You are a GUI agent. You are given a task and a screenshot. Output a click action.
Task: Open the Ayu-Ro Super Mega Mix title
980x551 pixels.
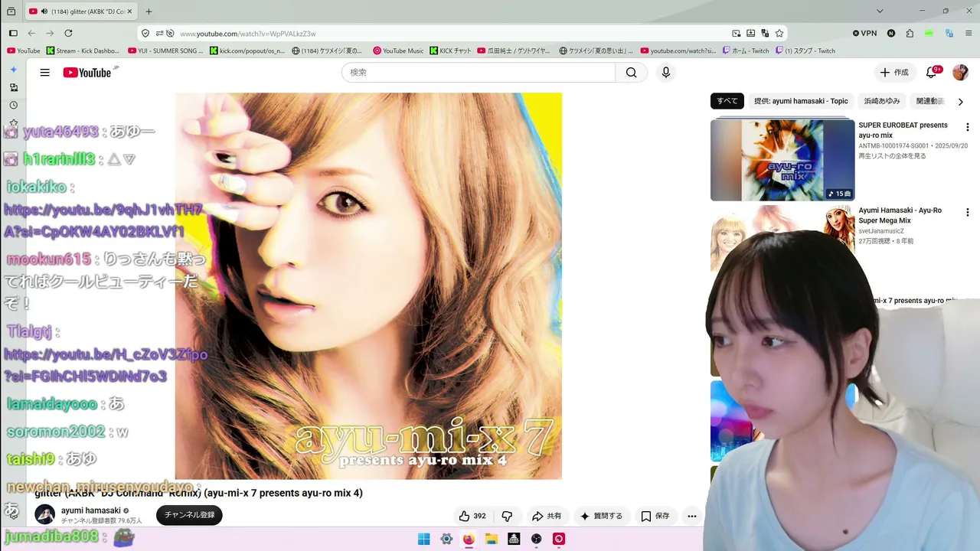(x=900, y=215)
